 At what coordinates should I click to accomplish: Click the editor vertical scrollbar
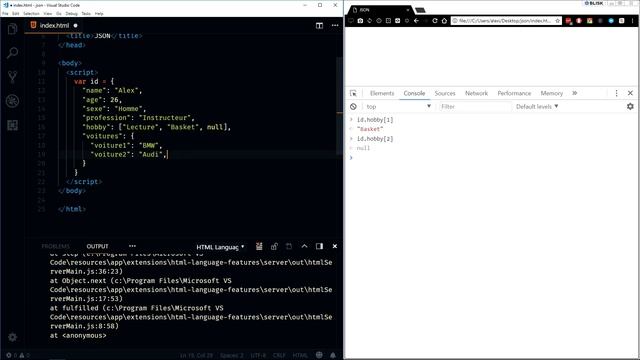(x=339, y=106)
